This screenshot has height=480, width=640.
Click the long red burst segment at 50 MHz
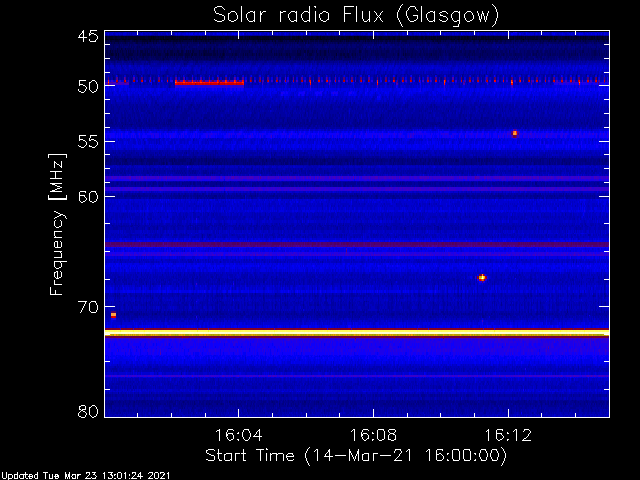pyautogui.click(x=209, y=83)
